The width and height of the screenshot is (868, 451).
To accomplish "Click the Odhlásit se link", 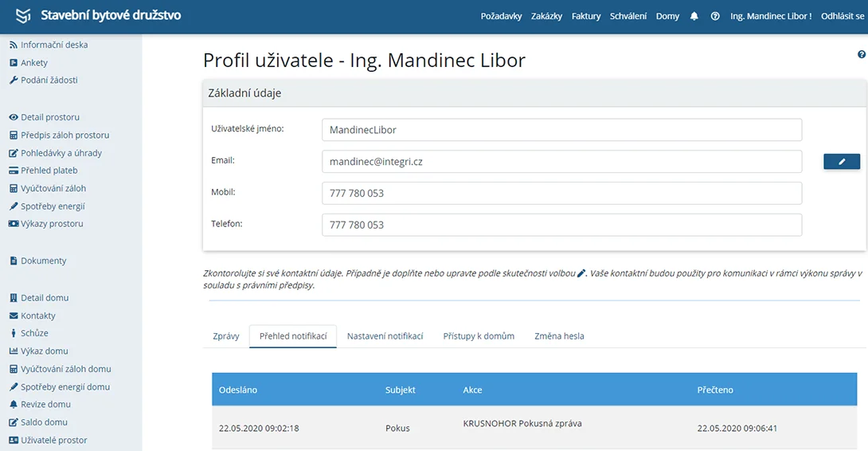I will click(842, 16).
